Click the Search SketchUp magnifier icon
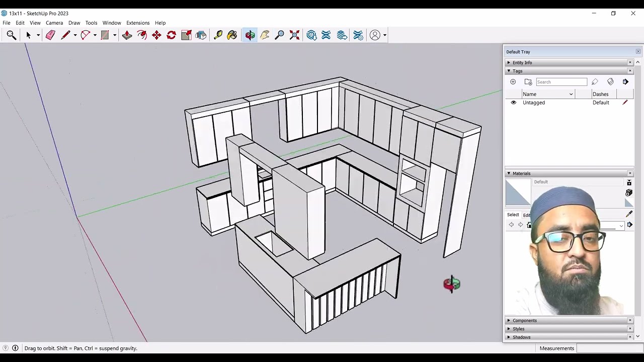The image size is (644, 362). point(11,35)
